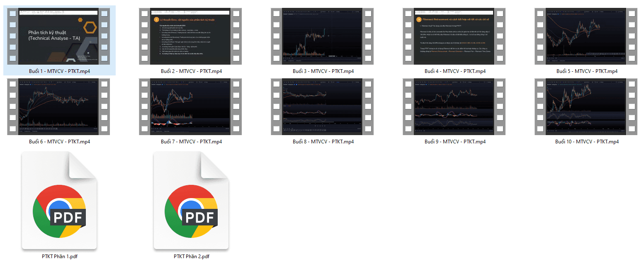
Task: Click the file name Buổi 7 - MTVCV - PTKT.mp4
Action: tap(191, 142)
